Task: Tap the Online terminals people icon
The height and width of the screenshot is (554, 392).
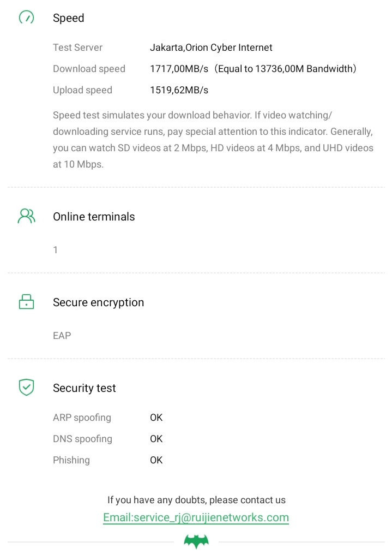Action: tap(26, 216)
